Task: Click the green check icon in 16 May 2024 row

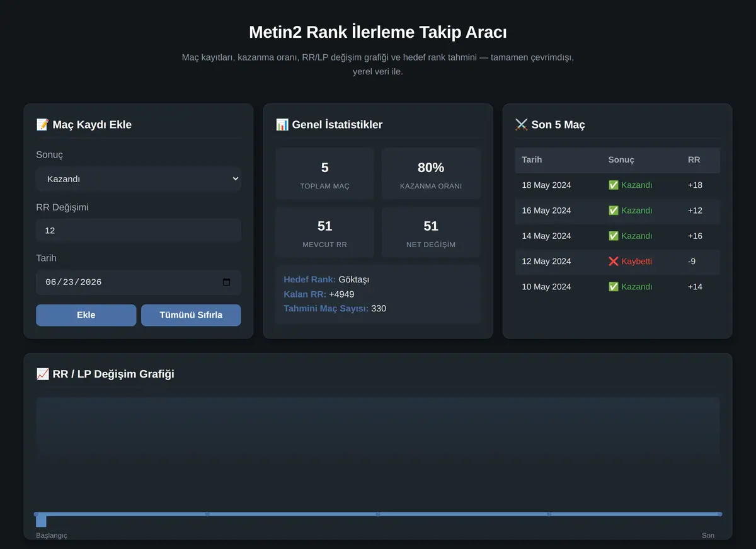Action: point(613,211)
